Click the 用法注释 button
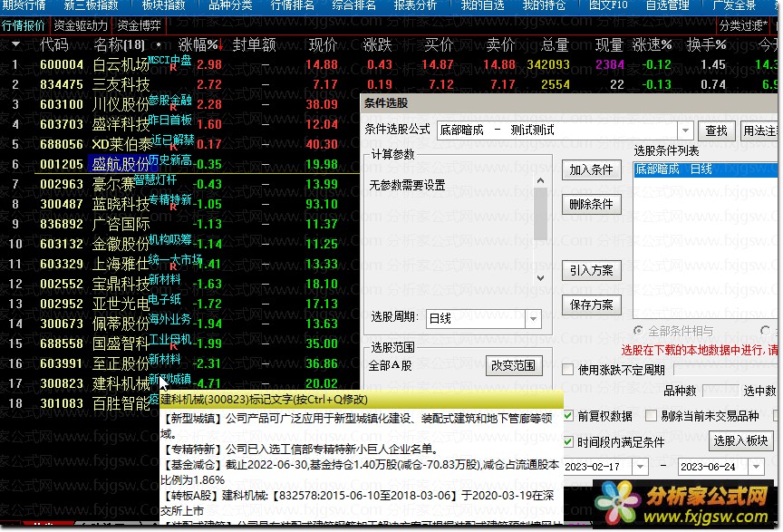 (x=759, y=131)
